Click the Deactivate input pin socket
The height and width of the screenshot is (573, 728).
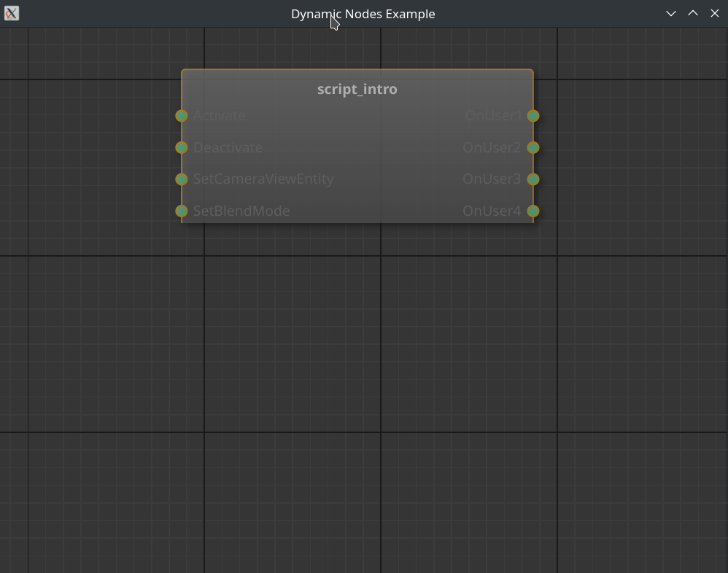click(x=182, y=147)
